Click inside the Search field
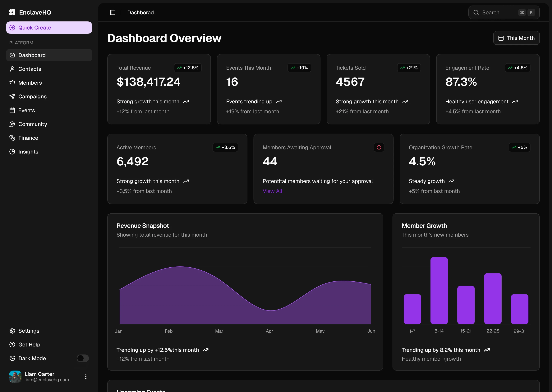The image size is (552, 392). (498, 12)
